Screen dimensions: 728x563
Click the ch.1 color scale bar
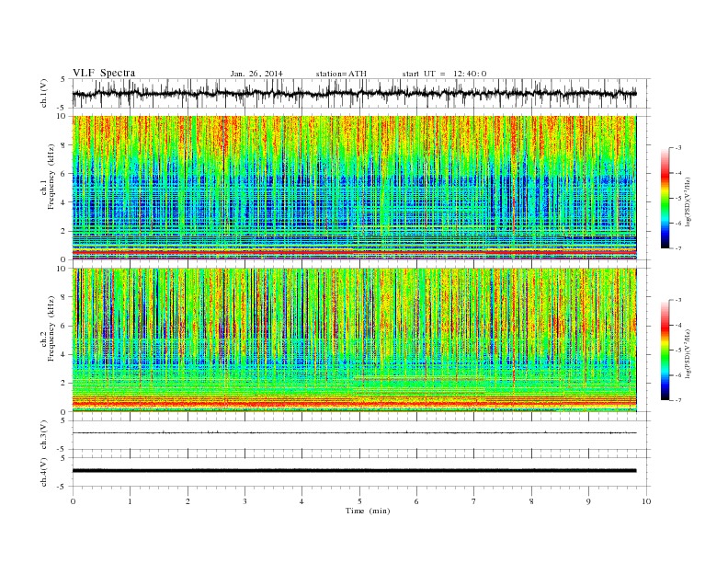point(665,198)
